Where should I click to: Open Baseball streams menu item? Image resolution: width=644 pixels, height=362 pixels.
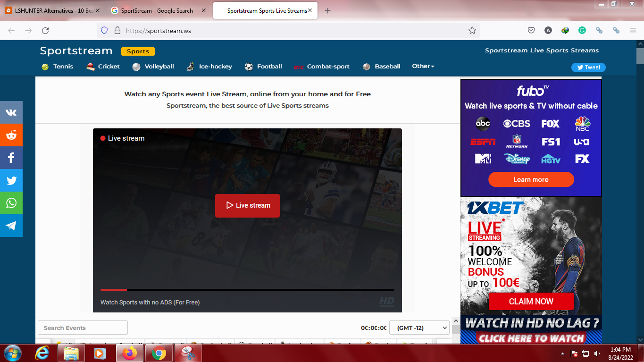click(x=388, y=67)
